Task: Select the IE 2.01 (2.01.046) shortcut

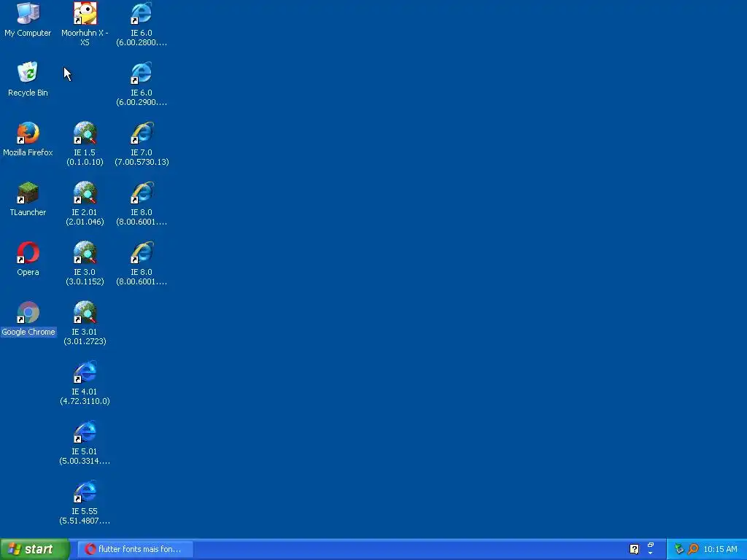Action: pos(85,203)
